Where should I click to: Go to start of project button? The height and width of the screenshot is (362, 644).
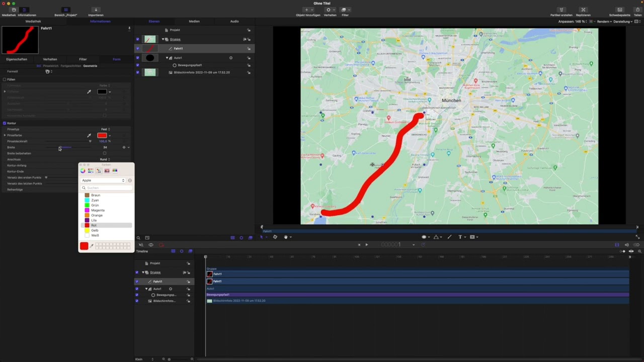point(359,245)
